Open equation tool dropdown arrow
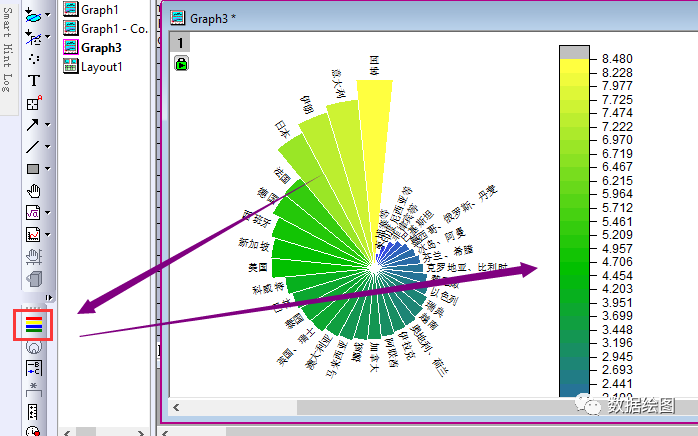Image resolution: width=698 pixels, height=436 pixels. [x=47, y=212]
